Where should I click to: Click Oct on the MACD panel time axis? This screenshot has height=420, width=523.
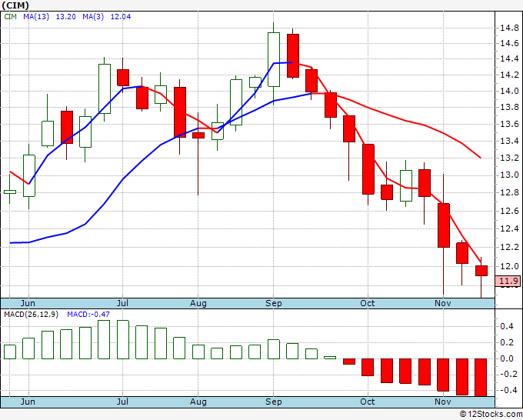[368, 402]
